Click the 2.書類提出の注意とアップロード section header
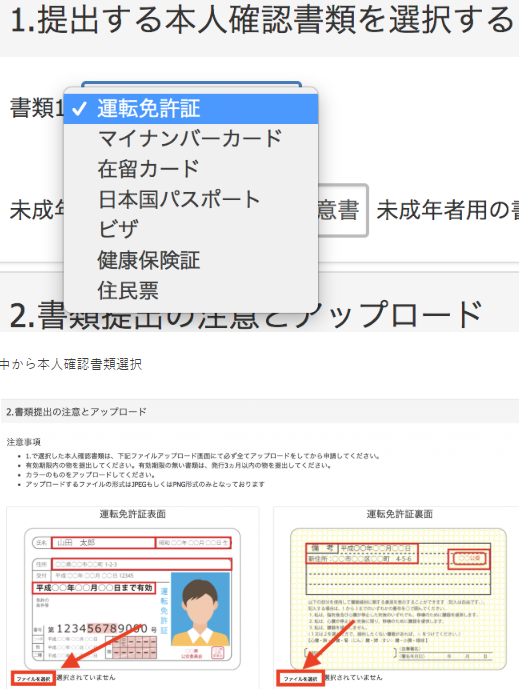519x696 pixels. 76,412
